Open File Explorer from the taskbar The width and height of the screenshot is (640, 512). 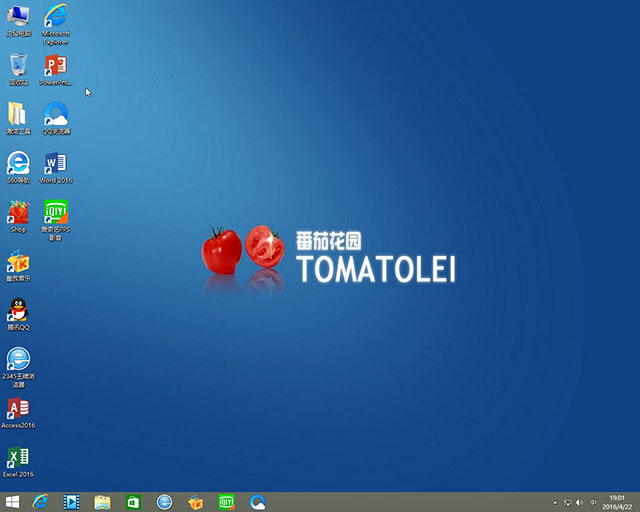(x=102, y=501)
